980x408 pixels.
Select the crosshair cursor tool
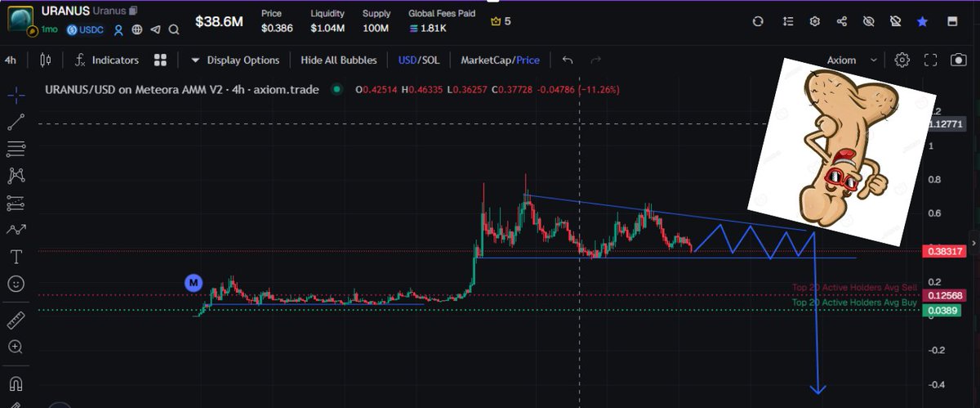16,96
